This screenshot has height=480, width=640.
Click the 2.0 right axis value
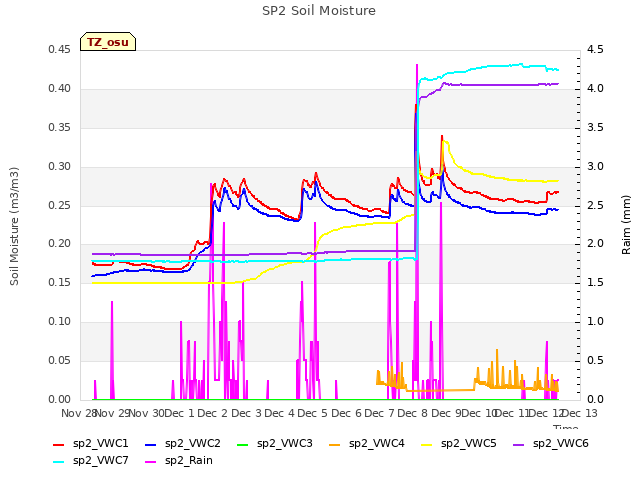[x=595, y=244]
